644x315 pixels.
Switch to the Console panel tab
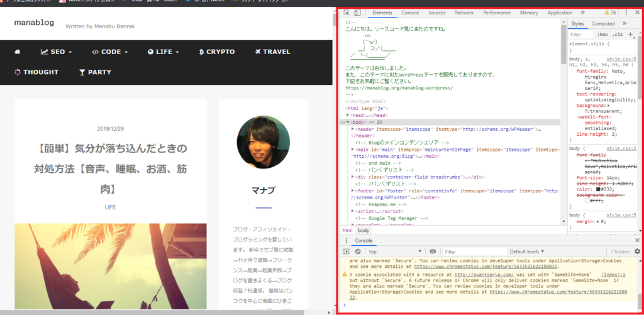410,13
